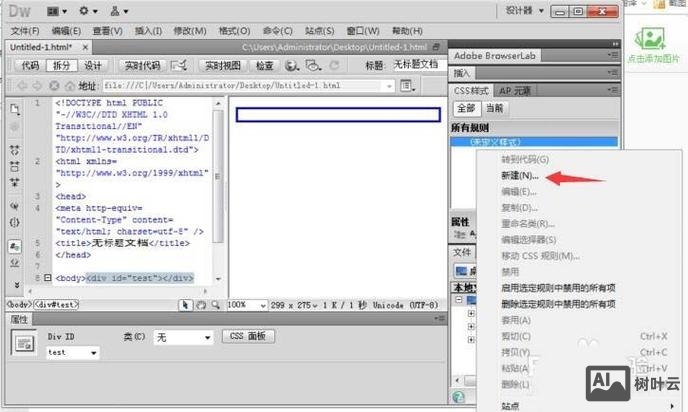The width and height of the screenshot is (688, 412).
Task: Click the stop icon in address bar
Action: (x=54, y=86)
